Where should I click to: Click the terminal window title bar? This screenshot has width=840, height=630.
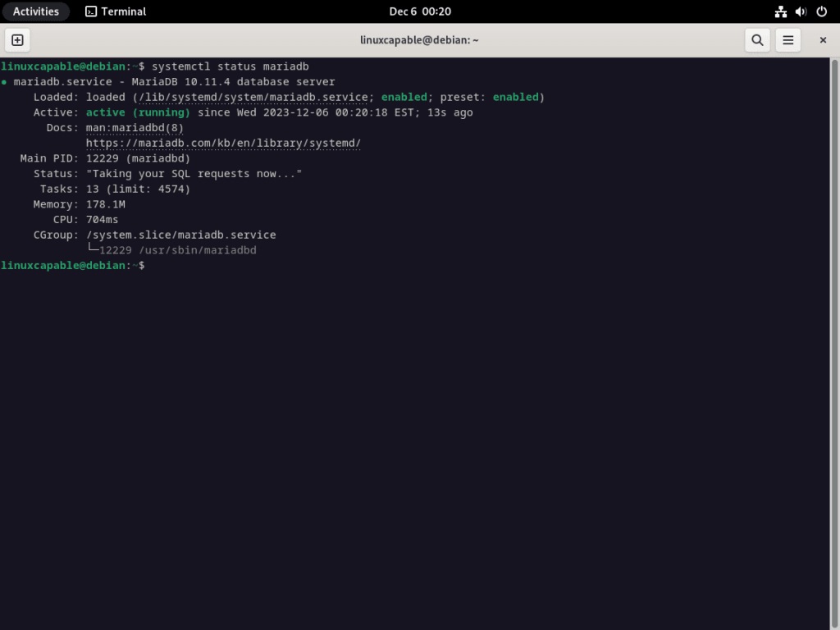tap(420, 39)
